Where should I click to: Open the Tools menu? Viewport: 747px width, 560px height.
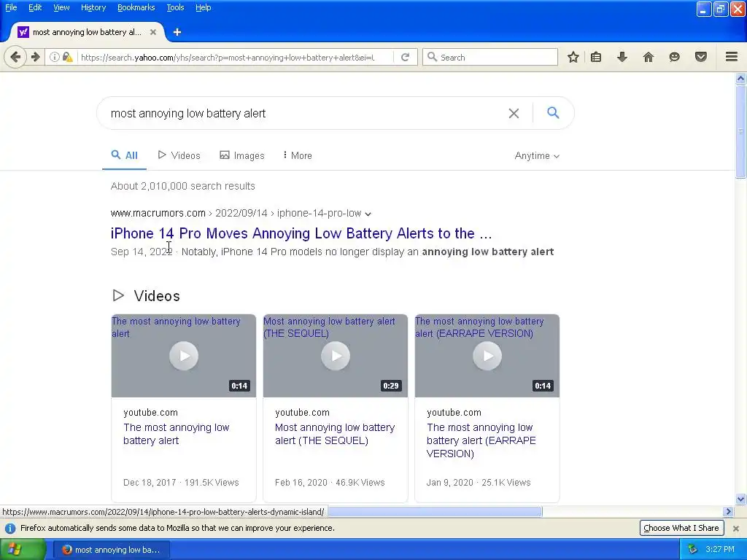[175, 7]
